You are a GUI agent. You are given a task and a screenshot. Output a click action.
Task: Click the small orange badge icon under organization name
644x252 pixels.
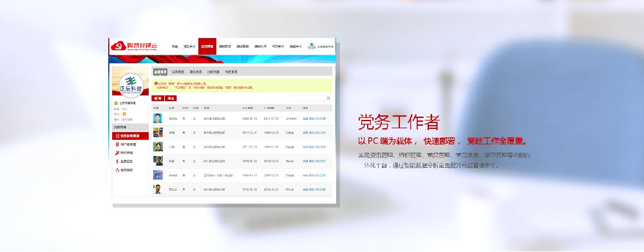(x=124, y=114)
